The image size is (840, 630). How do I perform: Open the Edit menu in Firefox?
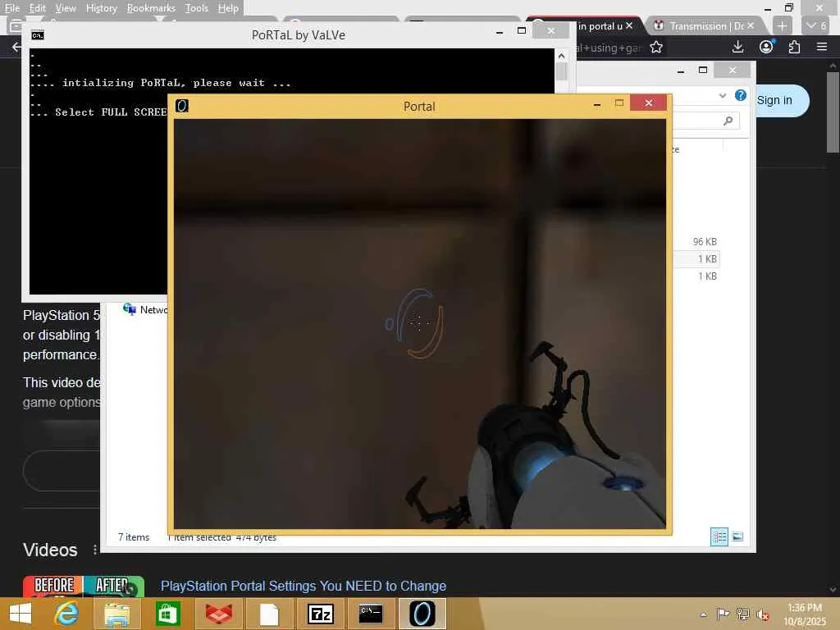click(x=37, y=8)
